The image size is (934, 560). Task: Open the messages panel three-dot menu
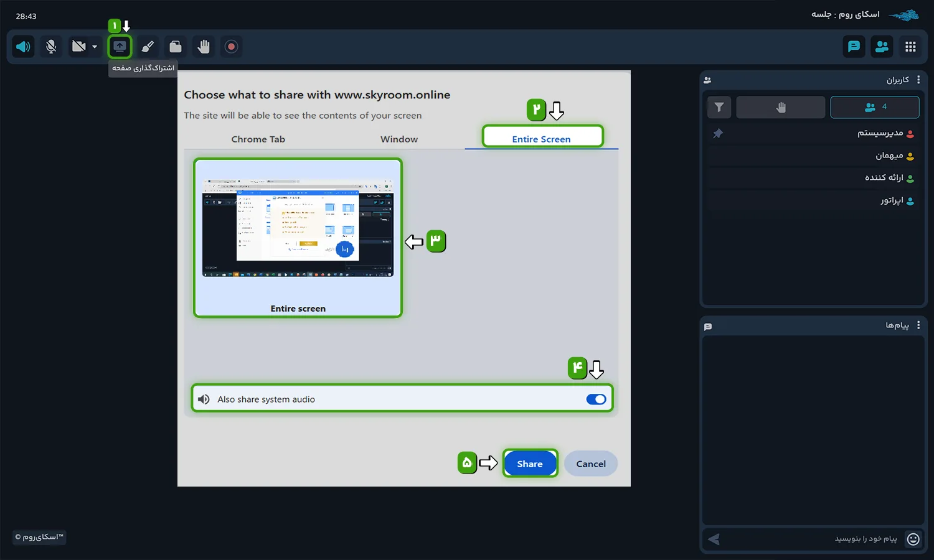click(918, 325)
